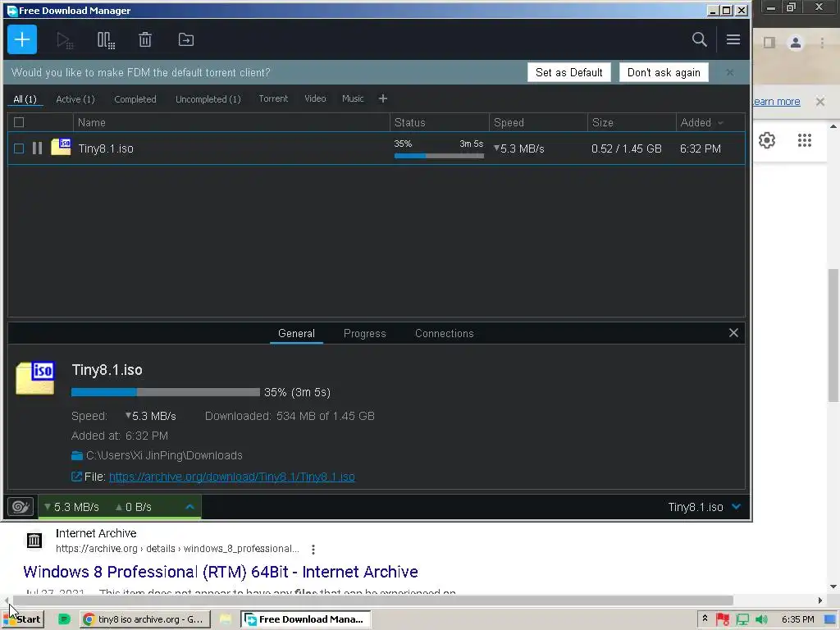Click Chrome horizontal scrollbar
Image resolution: width=840 pixels, height=630 pixels.
point(373,600)
